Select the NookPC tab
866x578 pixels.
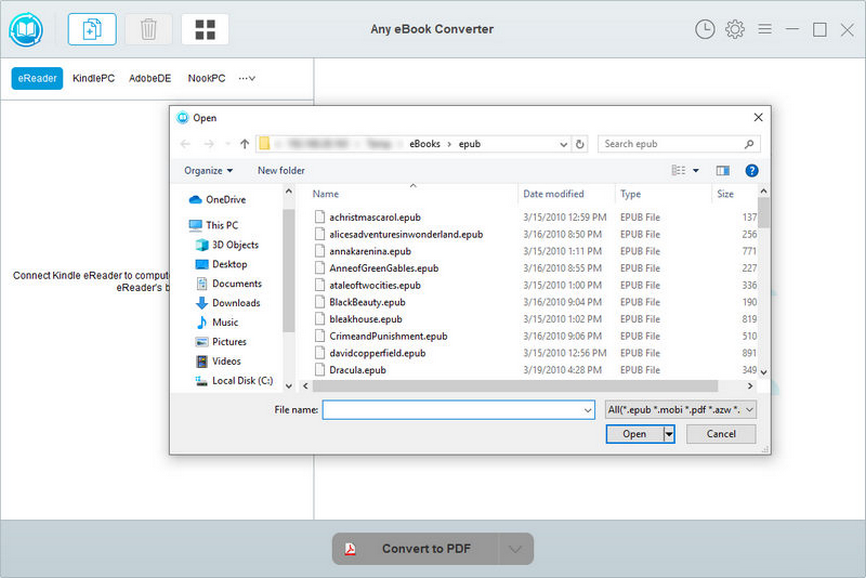pyautogui.click(x=207, y=78)
